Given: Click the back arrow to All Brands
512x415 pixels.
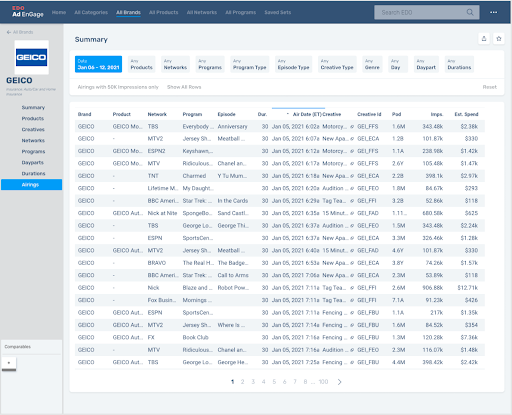Looking at the screenshot, I should [x=9, y=32].
